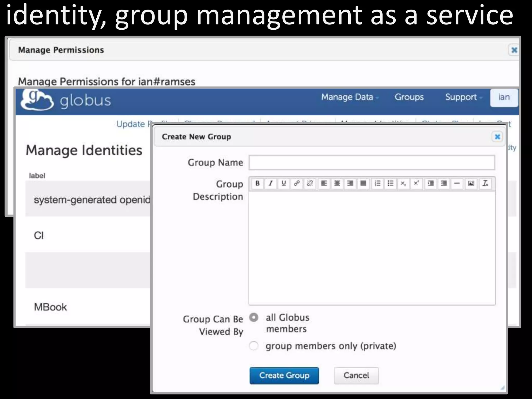Center align description text
This screenshot has width=532, height=399.
click(x=337, y=183)
